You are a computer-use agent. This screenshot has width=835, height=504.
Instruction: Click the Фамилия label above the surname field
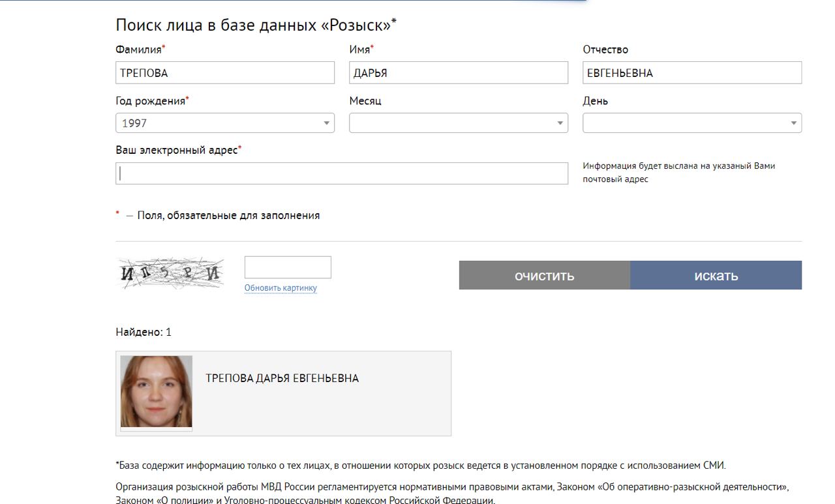tap(138, 50)
